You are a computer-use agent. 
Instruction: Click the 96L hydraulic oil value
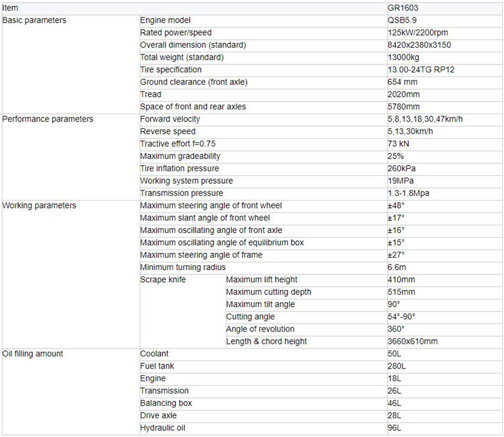(x=394, y=428)
